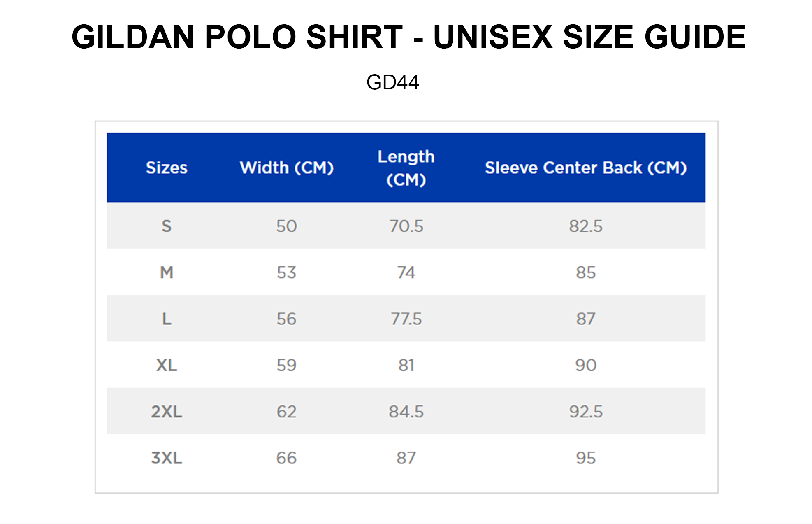Image resolution: width=812 pixels, height=524 pixels.
Task: Select the M size row label
Action: pos(167,272)
